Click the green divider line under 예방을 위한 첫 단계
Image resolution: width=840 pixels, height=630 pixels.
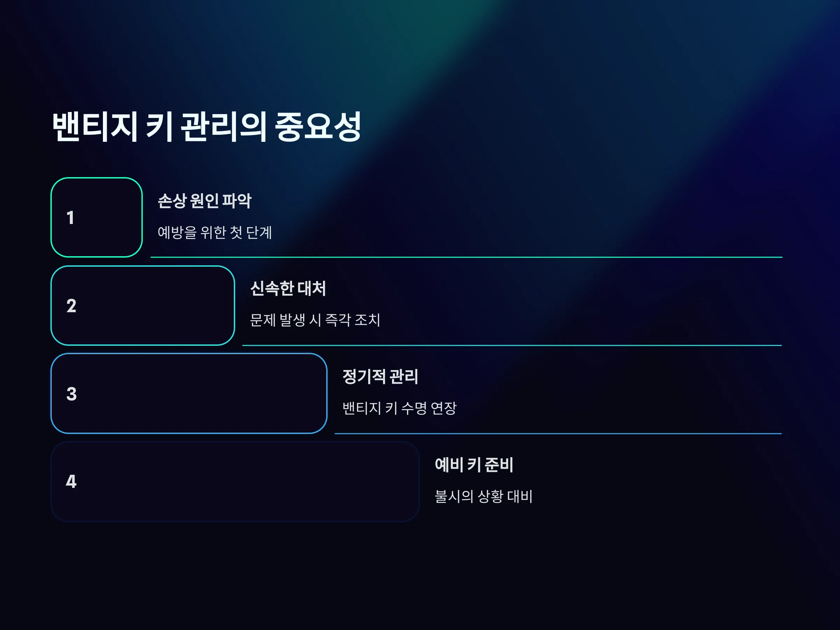pos(466,257)
